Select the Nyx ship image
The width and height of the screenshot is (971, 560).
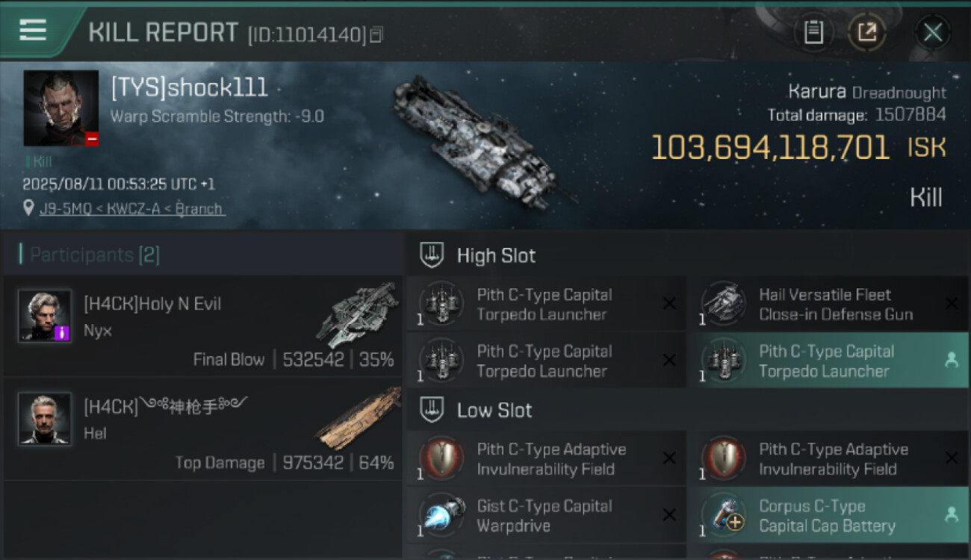pos(357,315)
